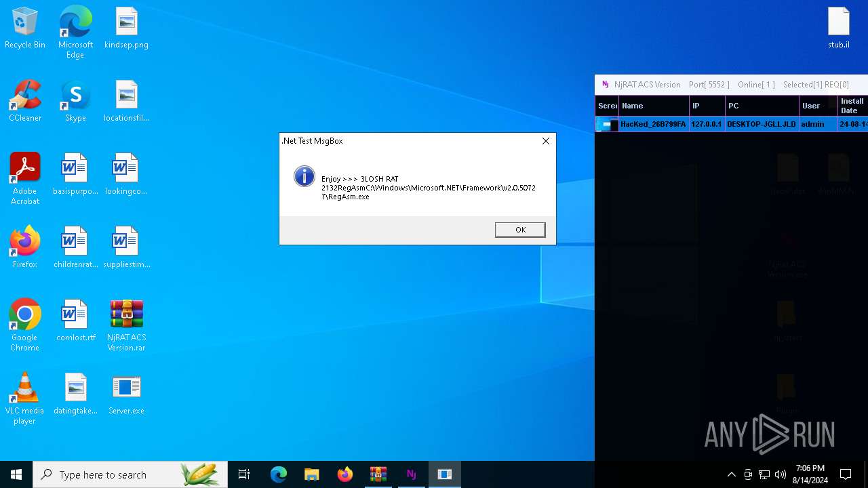This screenshot has width=868, height=488.
Task: Close the .Net Test MsgBox dialog
Action: pyautogui.click(x=546, y=141)
